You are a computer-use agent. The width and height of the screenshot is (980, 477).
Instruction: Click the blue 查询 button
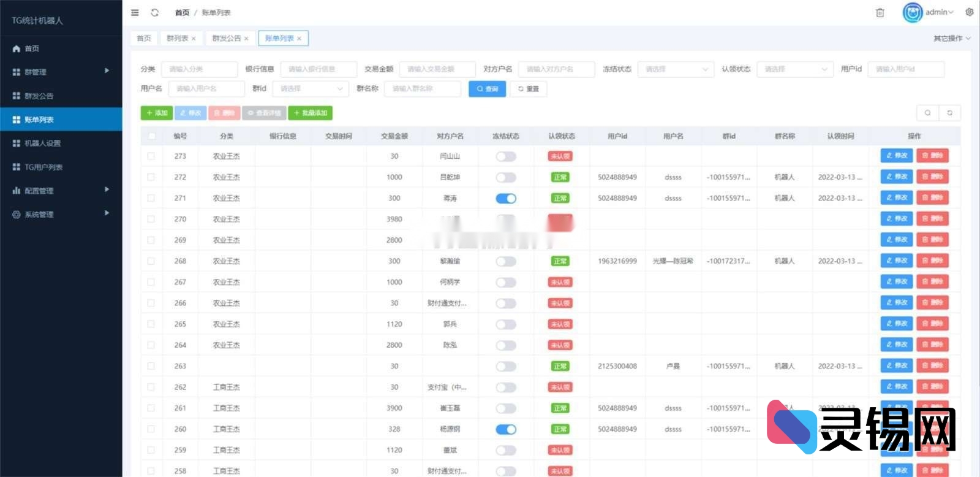tap(487, 89)
